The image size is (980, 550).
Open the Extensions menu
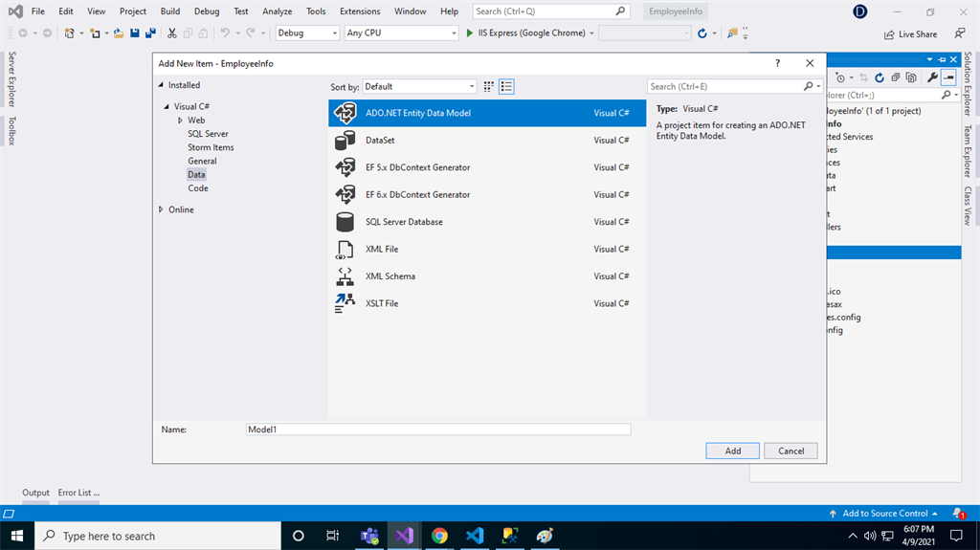[360, 11]
